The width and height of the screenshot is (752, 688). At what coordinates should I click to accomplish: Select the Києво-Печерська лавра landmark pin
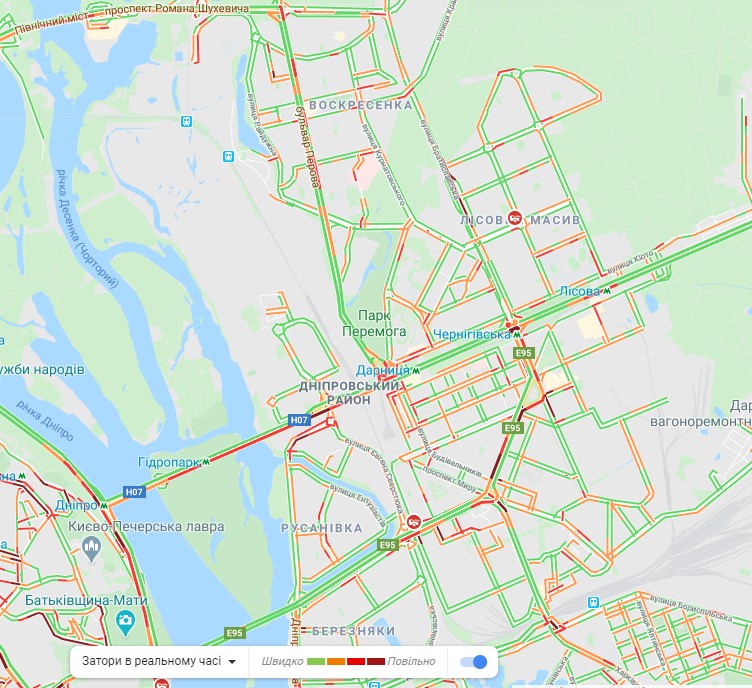pos(92,548)
